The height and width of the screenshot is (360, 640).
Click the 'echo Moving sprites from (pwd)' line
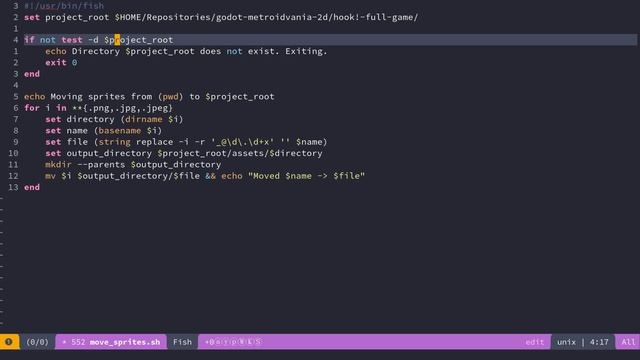[149, 96]
